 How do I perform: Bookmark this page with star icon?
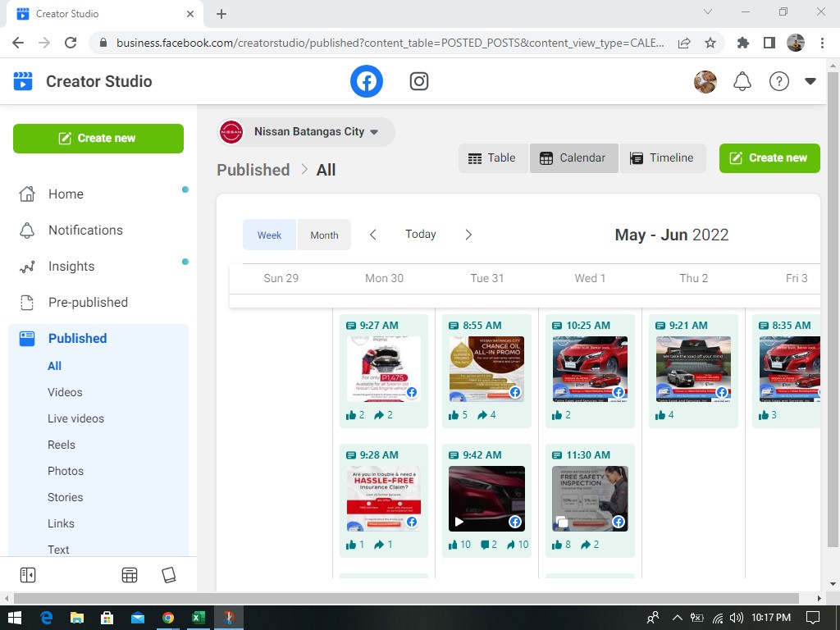coord(710,43)
